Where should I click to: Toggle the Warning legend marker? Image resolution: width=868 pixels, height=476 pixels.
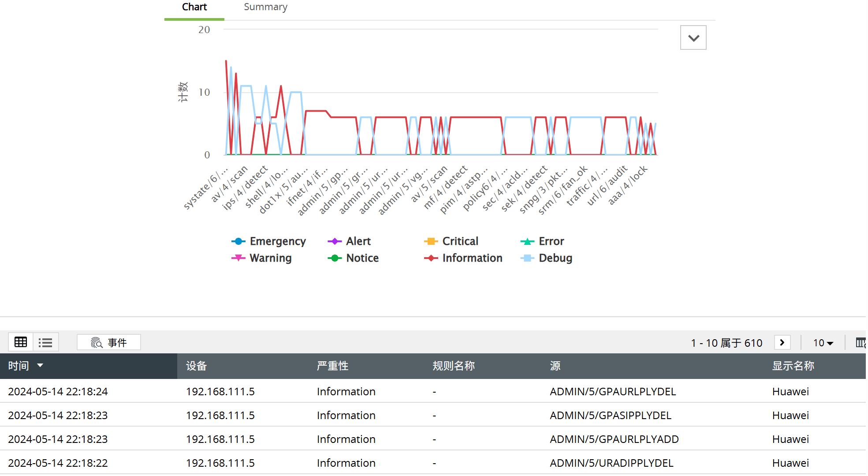pos(238,258)
